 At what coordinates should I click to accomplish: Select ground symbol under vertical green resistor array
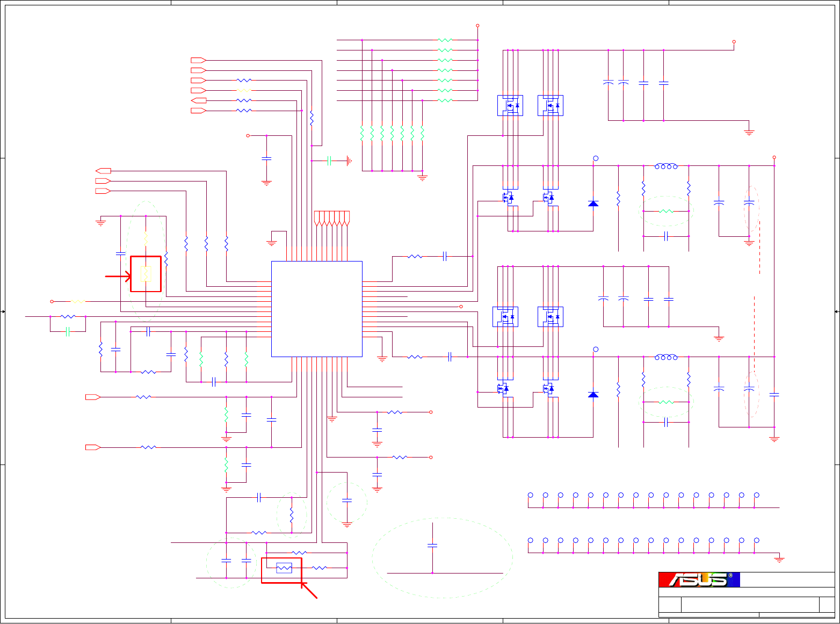click(422, 178)
